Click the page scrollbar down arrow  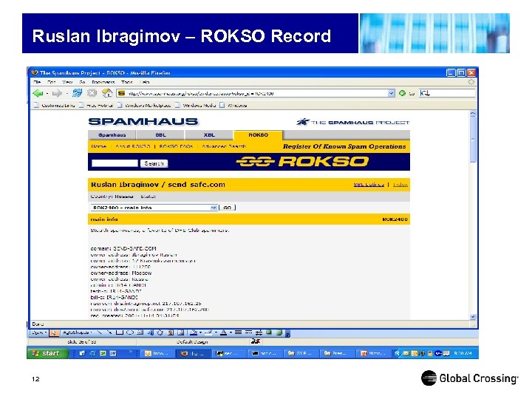(x=473, y=317)
